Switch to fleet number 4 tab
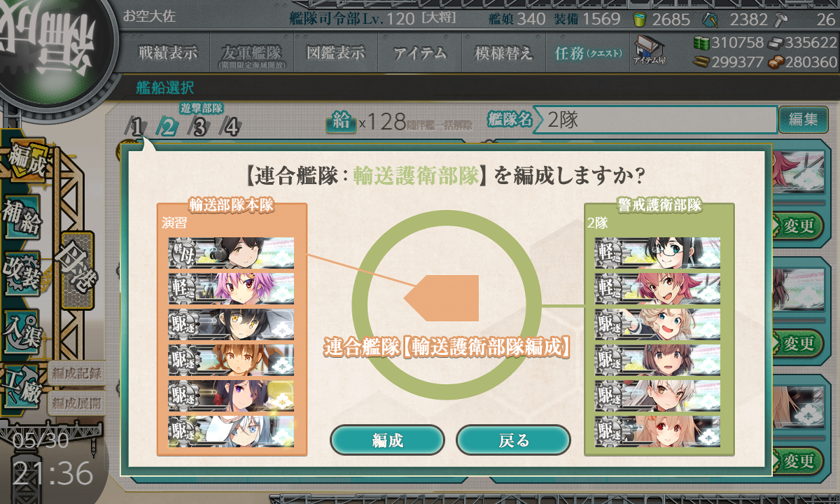This screenshot has height=504, width=840. click(x=231, y=127)
